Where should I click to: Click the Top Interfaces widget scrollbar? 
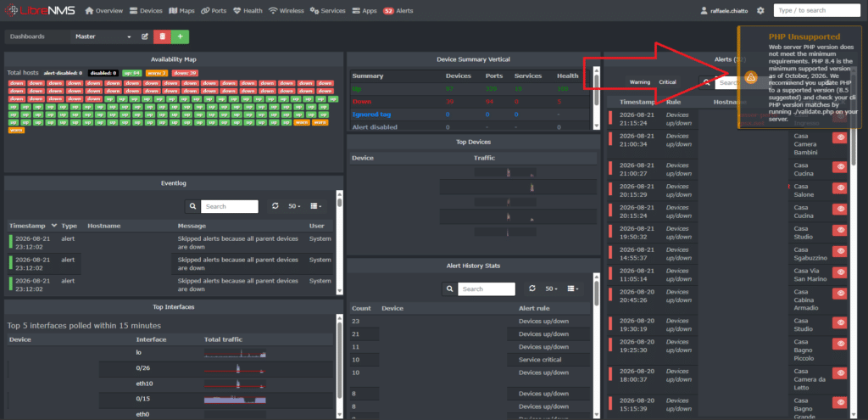[x=339, y=366]
